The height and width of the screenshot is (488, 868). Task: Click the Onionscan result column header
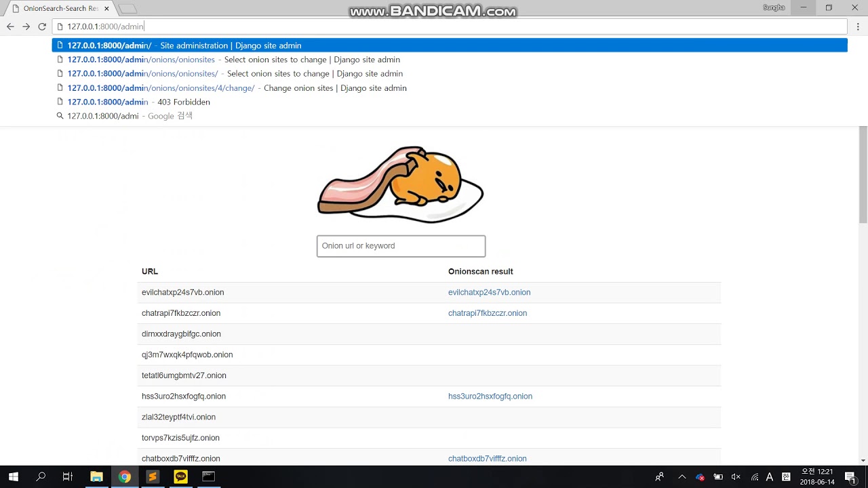pyautogui.click(x=481, y=271)
